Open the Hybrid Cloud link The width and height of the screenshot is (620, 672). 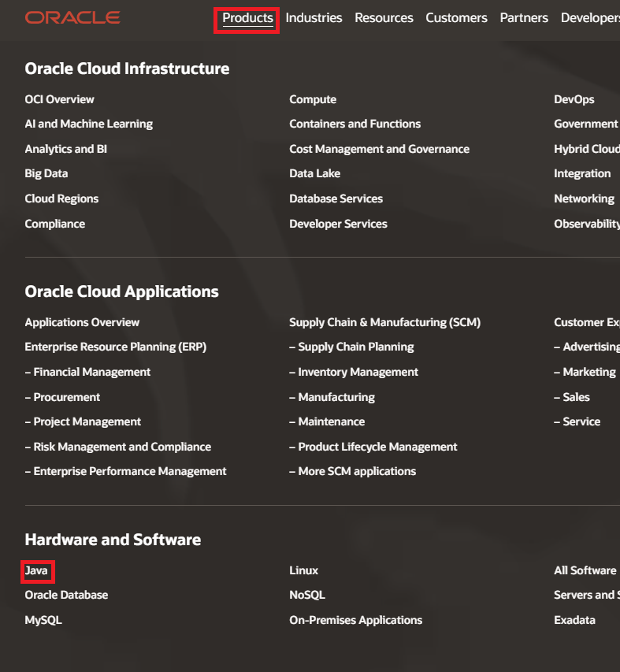pos(587,149)
